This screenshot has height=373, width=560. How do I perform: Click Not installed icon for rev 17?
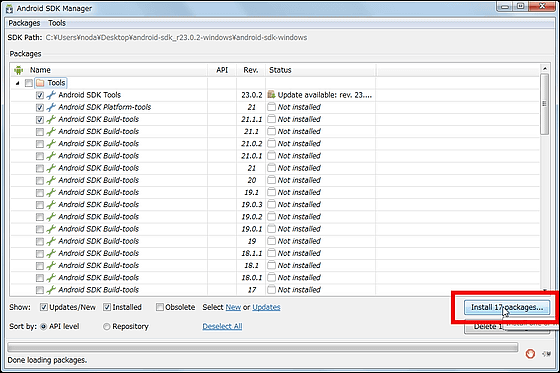click(x=271, y=290)
